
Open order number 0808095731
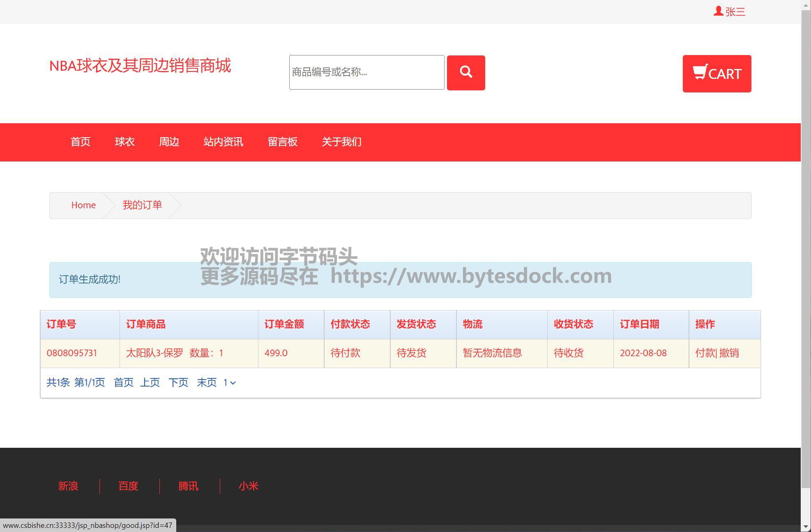[72, 353]
